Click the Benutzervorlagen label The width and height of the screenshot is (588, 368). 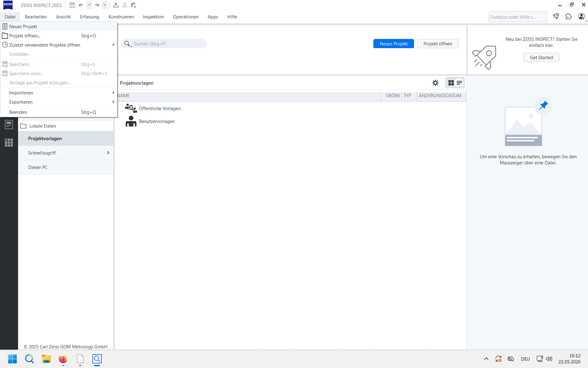click(157, 121)
